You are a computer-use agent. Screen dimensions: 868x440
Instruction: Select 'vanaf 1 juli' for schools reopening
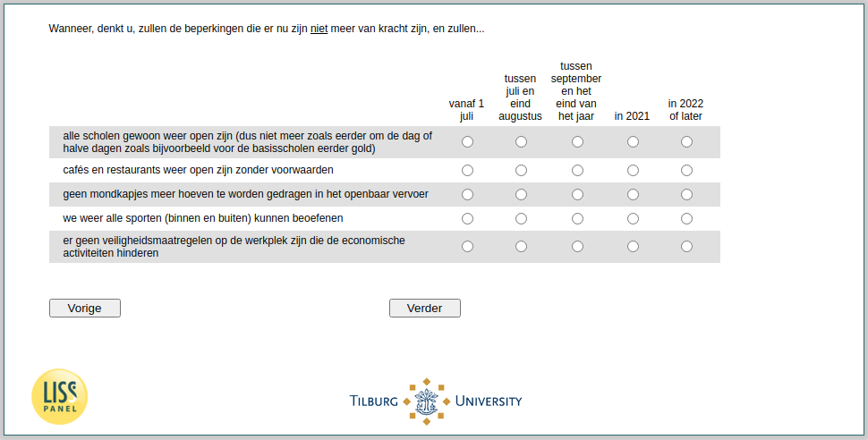[467, 142]
